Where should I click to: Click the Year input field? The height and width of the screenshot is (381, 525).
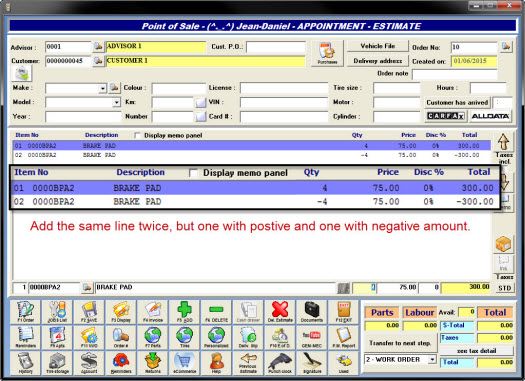(83, 117)
